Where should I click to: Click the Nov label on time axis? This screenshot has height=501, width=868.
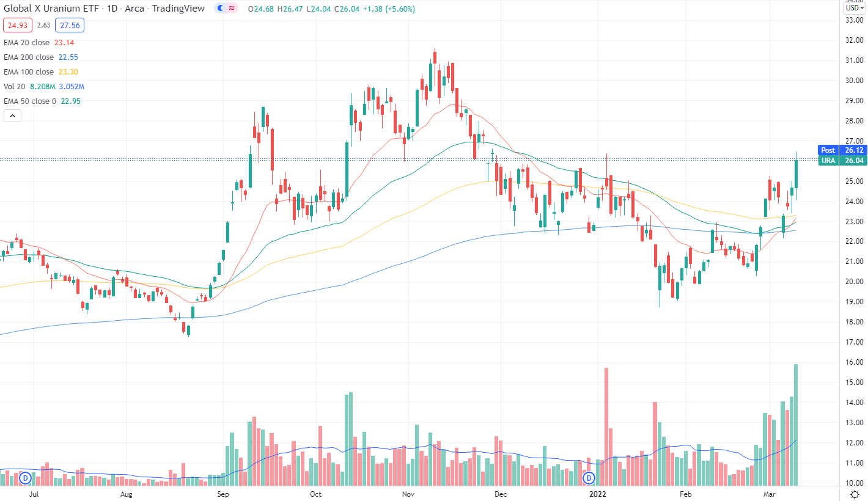coord(408,494)
